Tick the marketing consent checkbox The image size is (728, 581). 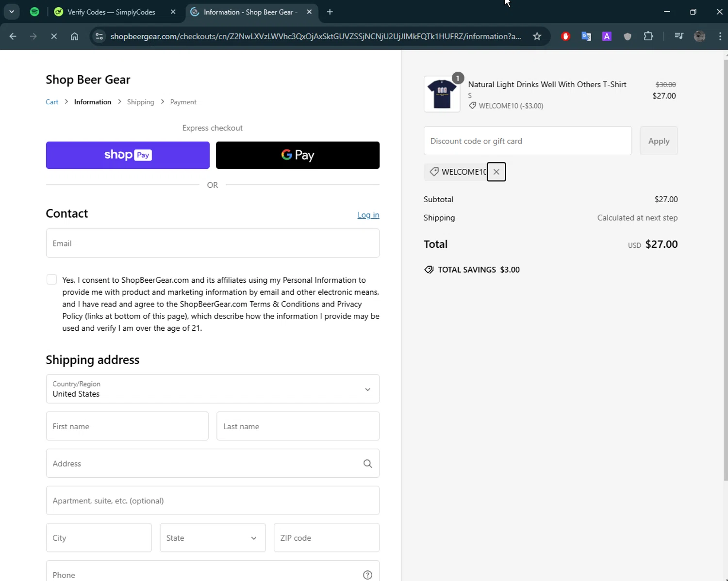coord(51,279)
